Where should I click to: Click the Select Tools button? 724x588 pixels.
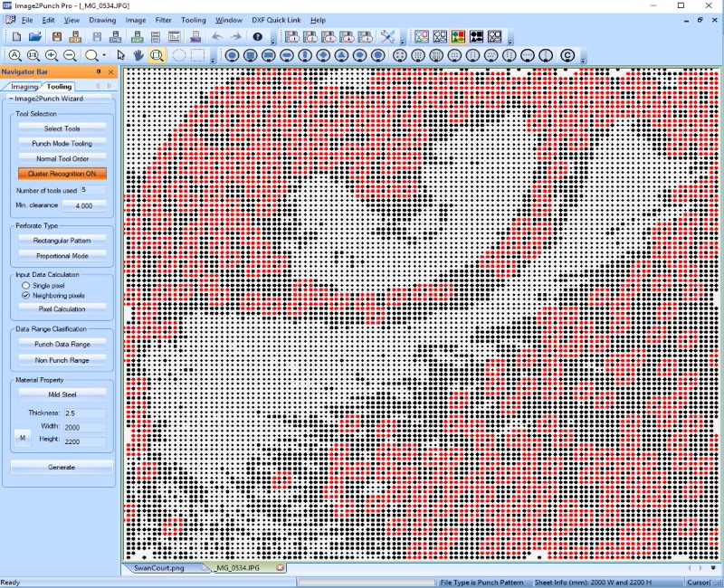point(62,128)
